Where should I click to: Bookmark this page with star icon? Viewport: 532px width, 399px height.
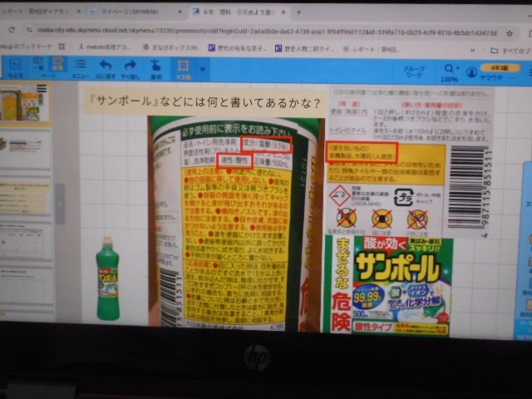[x=510, y=33]
